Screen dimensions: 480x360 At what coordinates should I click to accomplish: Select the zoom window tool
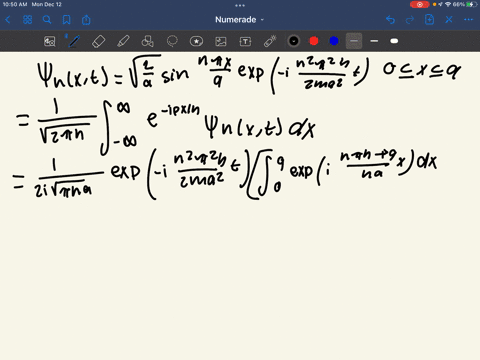pyautogui.click(x=50, y=41)
